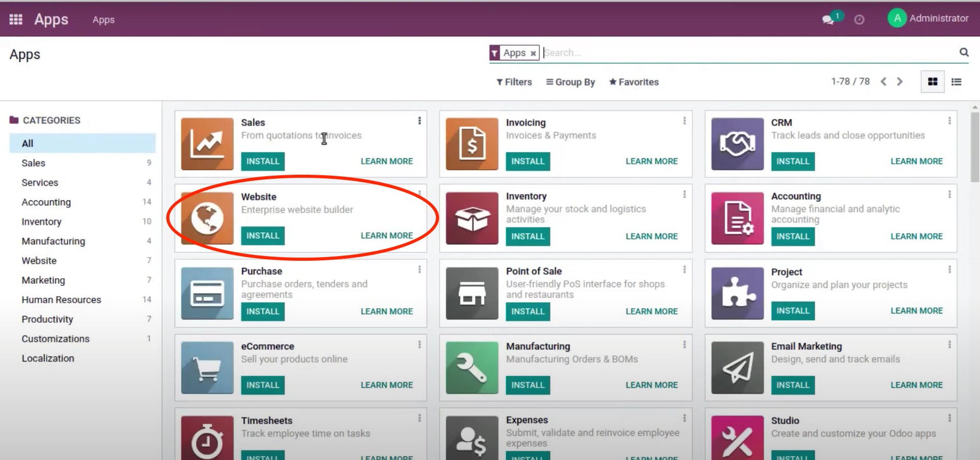Click the activities clock icon

click(859, 20)
